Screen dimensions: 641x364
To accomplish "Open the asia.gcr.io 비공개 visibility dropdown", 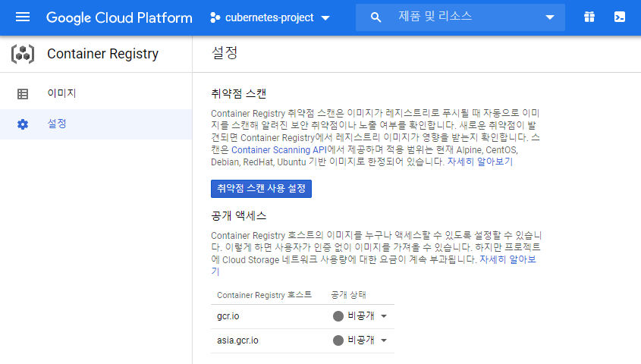I will pyautogui.click(x=360, y=340).
